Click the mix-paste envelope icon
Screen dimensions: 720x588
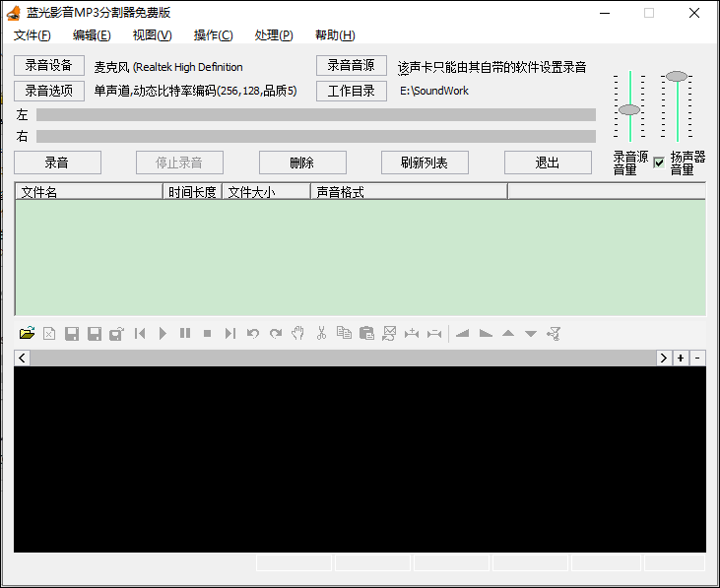(x=389, y=333)
